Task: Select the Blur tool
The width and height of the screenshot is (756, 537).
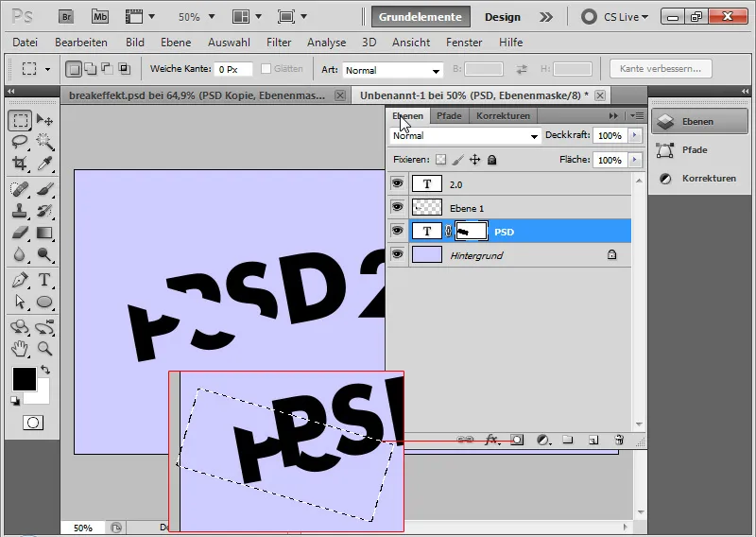Action: pyautogui.click(x=20, y=254)
